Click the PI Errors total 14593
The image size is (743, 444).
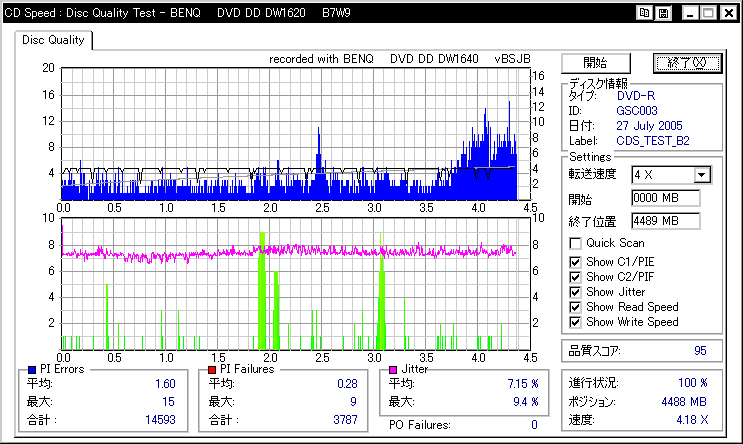pos(160,420)
